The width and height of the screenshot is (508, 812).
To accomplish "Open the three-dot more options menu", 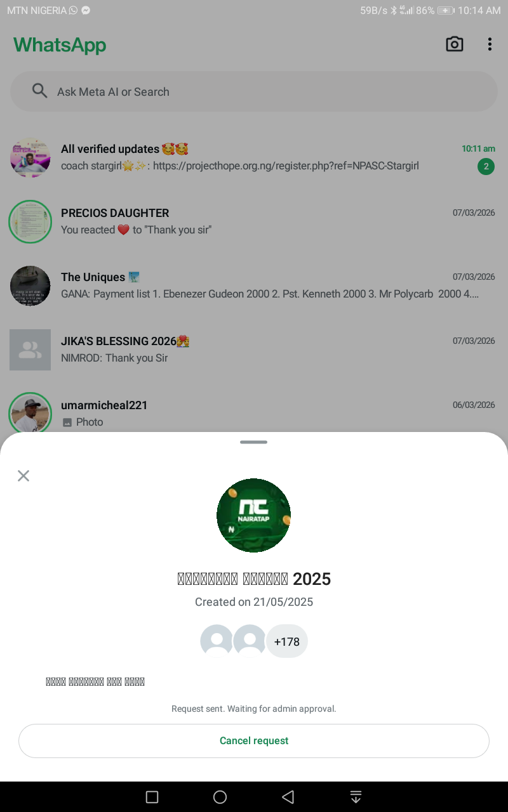I will [x=490, y=44].
